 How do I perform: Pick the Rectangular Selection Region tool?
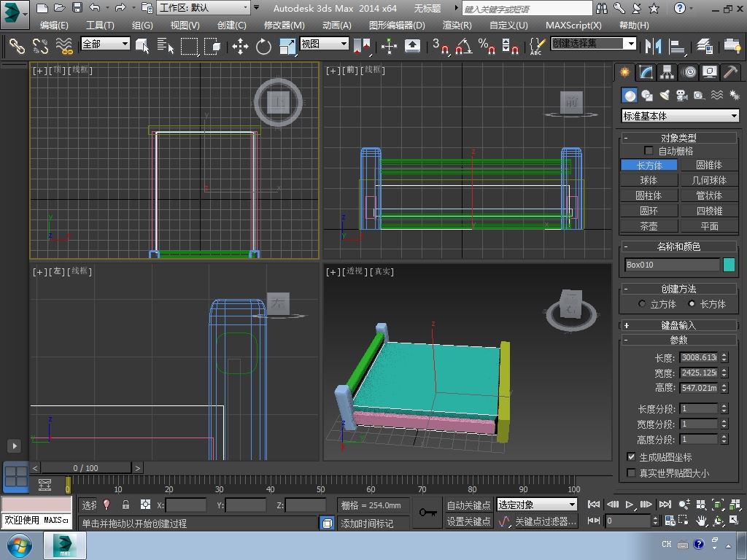[x=189, y=46]
